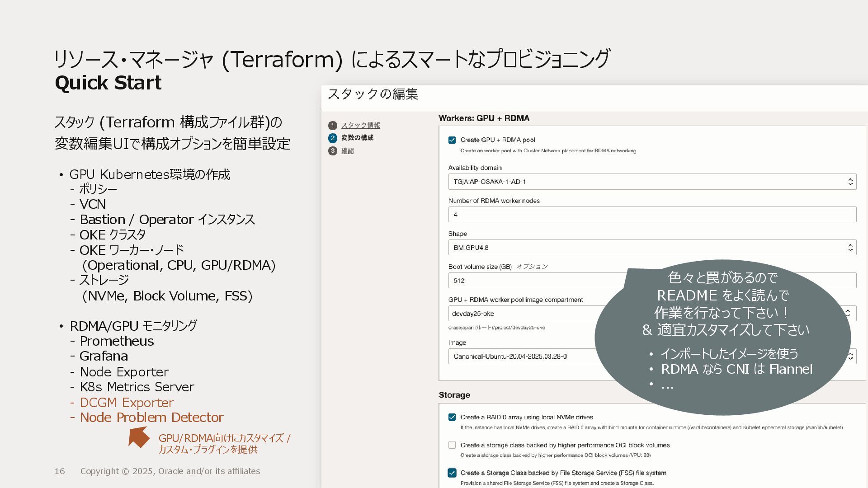The image size is (868, 488).
Task: Click the image compartment selector arrows icon
Action: (x=848, y=313)
